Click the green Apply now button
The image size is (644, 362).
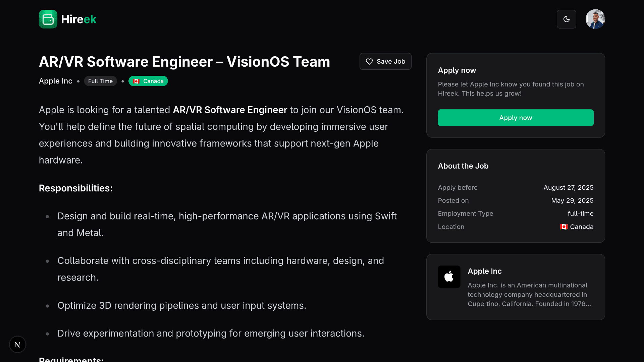(516, 118)
